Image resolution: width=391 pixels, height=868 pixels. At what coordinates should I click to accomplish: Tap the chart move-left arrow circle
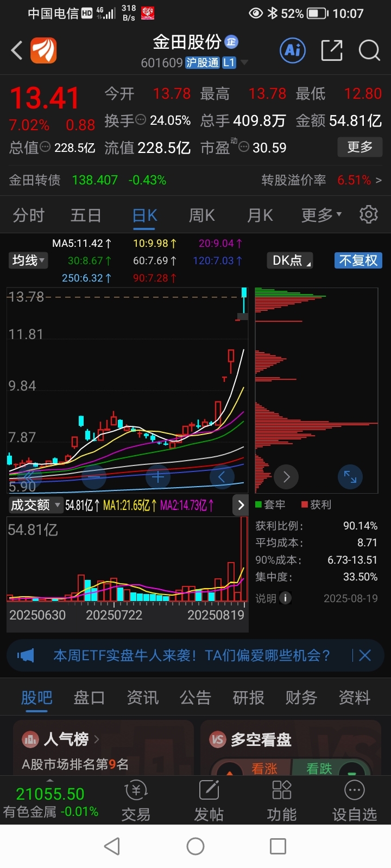[222, 477]
